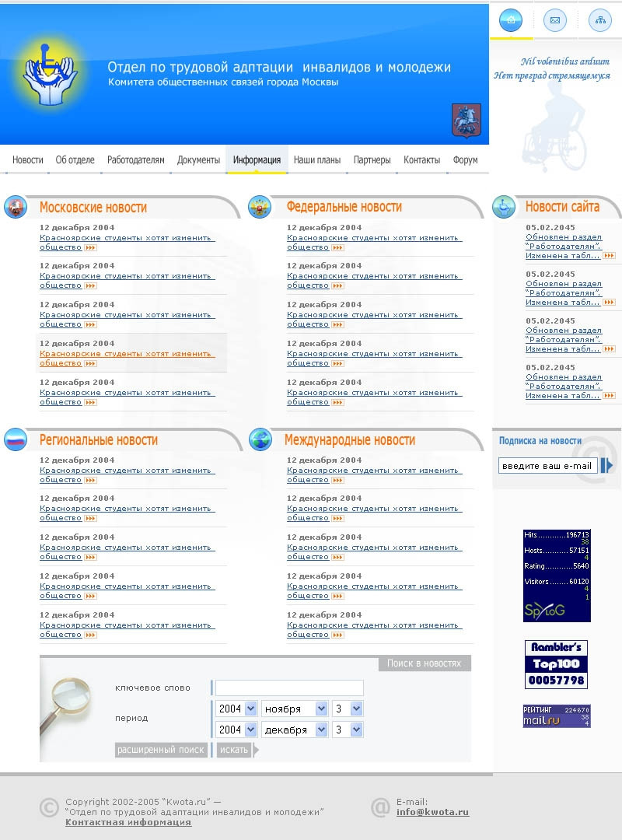Open the info@kwota.ru email link
Screen dimensions: 622x840
pyautogui.click(x=432, y=812)
